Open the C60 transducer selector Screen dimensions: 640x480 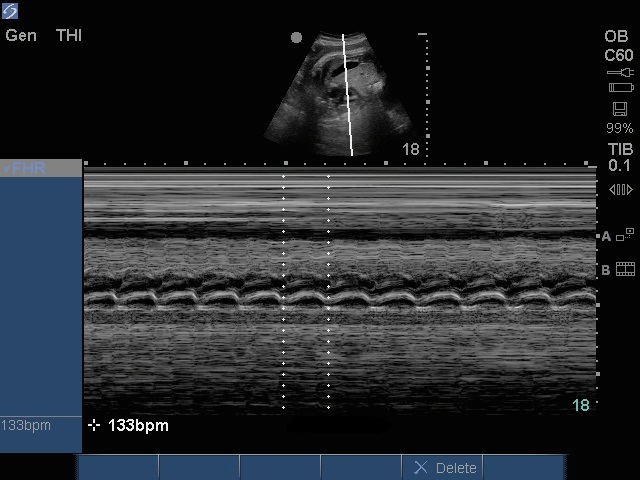(619, 54)
